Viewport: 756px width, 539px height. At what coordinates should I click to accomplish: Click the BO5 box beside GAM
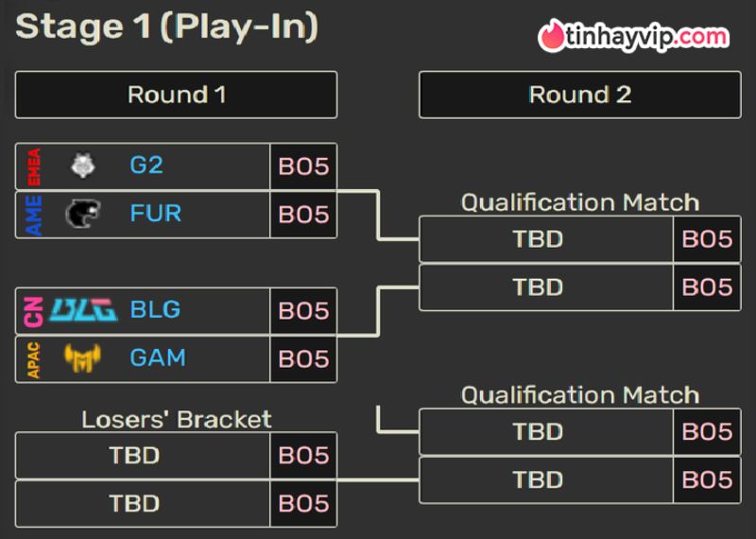303,359
